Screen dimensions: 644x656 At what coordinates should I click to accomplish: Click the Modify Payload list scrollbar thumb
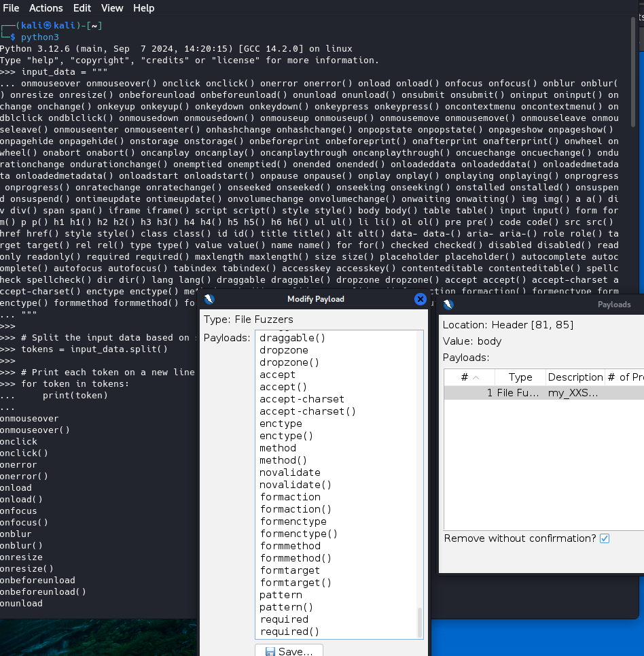point(420,622)
